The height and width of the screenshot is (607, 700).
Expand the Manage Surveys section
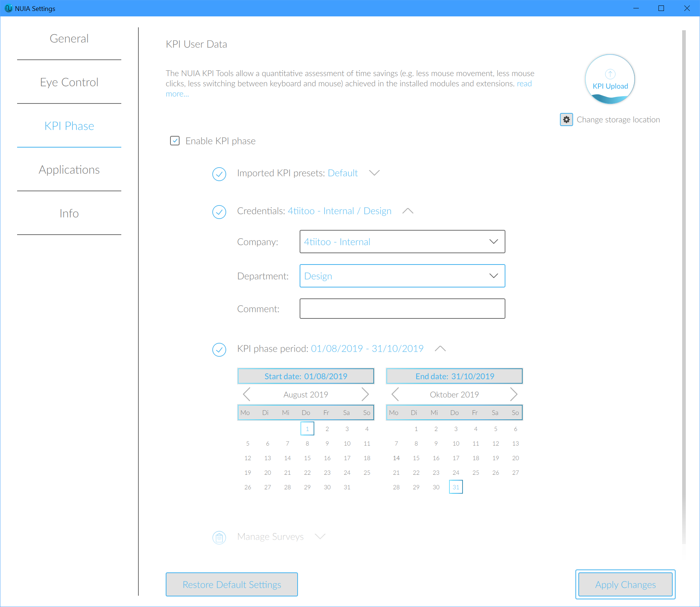(320, 536)
